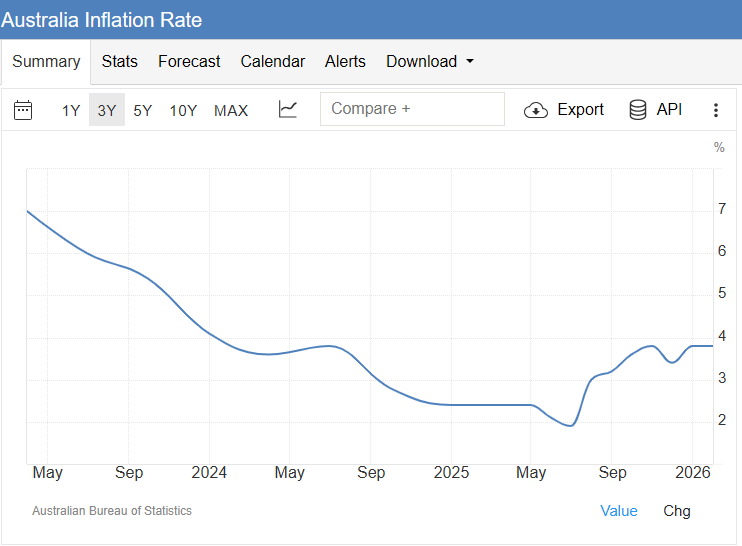The height and width of the screenshot is (546, 742).
Task: Expand the Download dropdown menu
Action: pyautogui.click(x=421, y=62)
